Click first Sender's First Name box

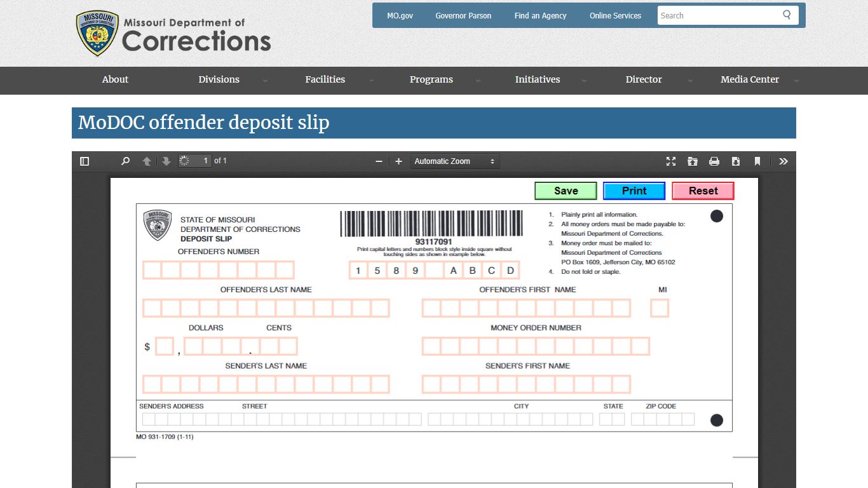(431, 384)
